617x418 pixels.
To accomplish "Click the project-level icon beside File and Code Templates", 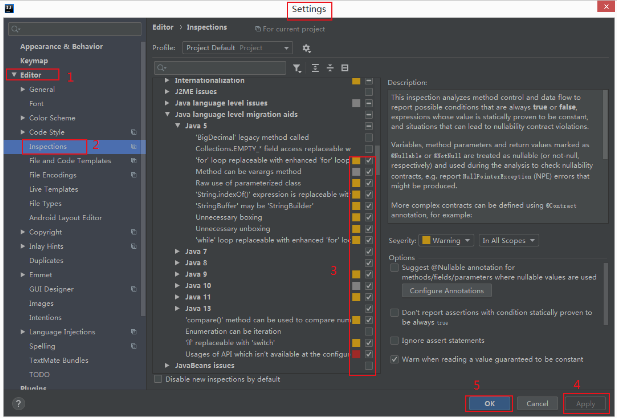I will pyautogui.click(x=134, y=161).
